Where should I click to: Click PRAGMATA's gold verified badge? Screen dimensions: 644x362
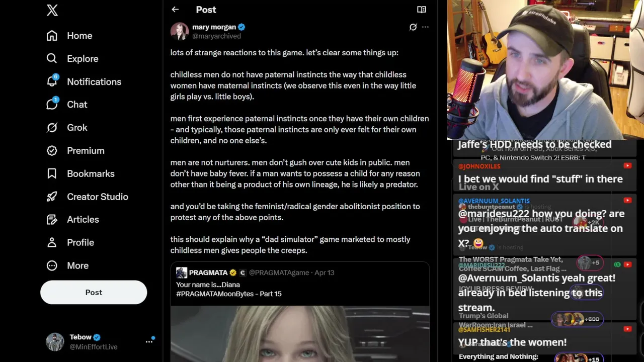click(x=233, y=273)
